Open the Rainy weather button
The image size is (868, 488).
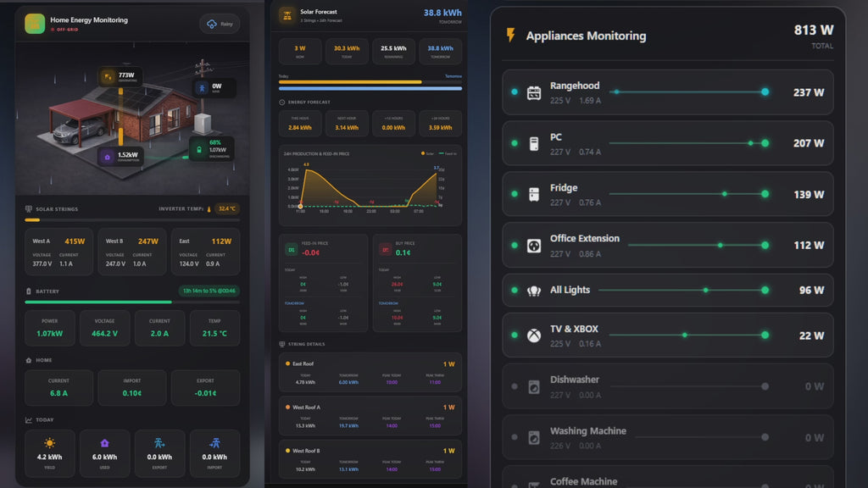click(x=220, y=24)
